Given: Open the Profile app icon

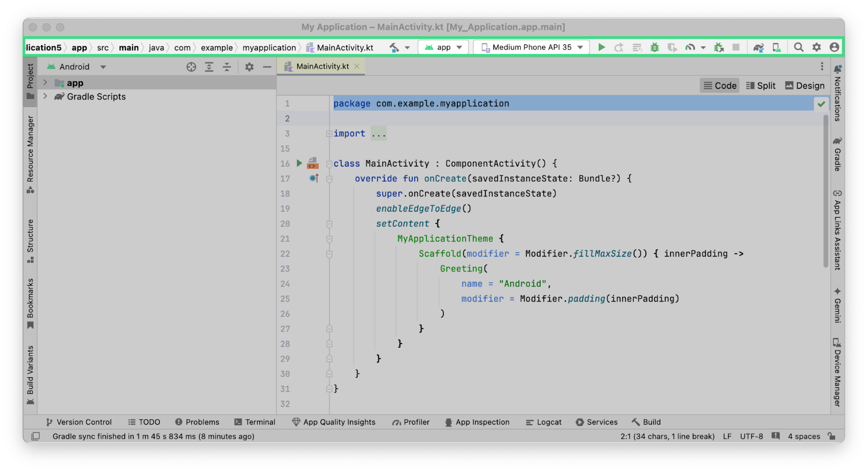Looking at the screenshot, I should coord(690,47).
